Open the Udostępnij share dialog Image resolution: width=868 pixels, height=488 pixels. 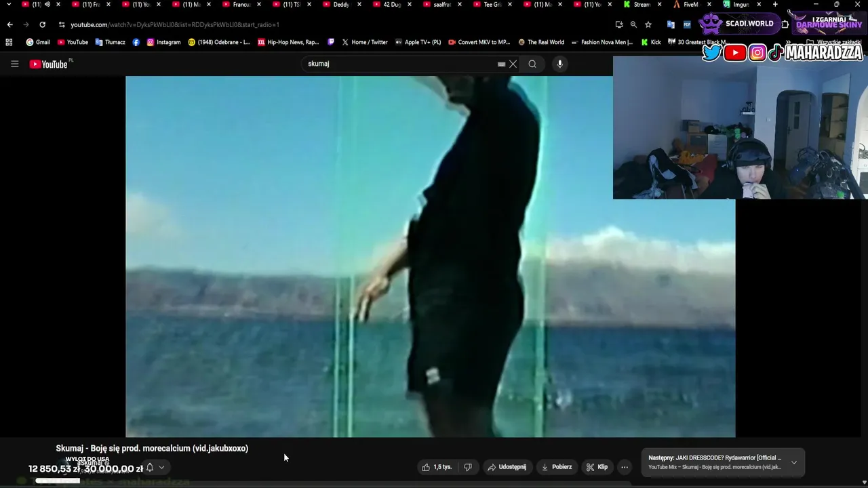[507, 467]
